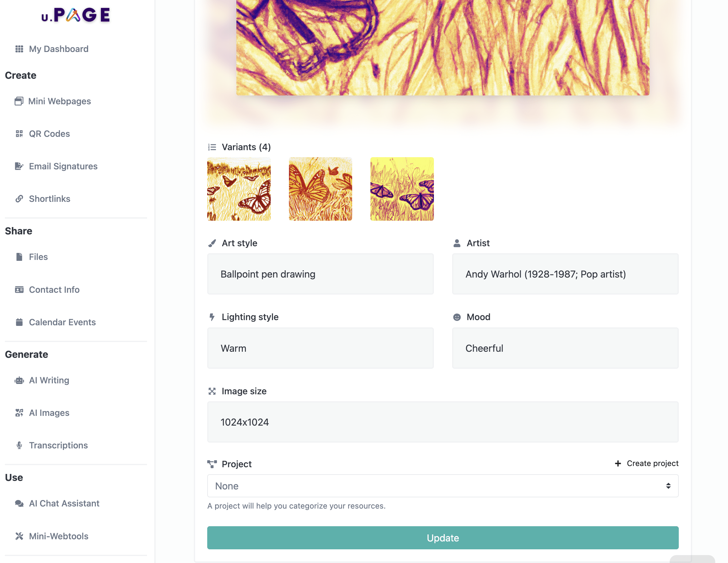Image resolution: width=728 pixels, height=563 pixels.
Task: Click the Transcriptions microphone icon
Action: pos(19,445)
